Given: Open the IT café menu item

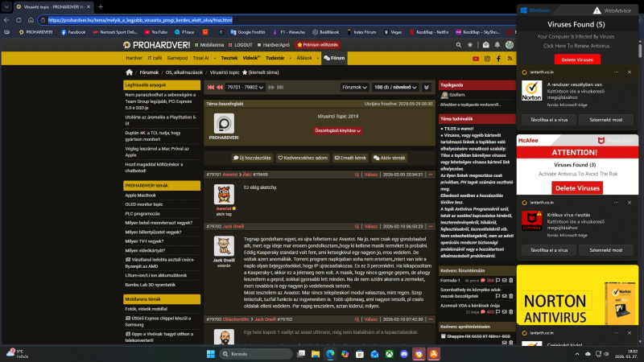Looking at the screenshot, I should click(x=155, y=58).
